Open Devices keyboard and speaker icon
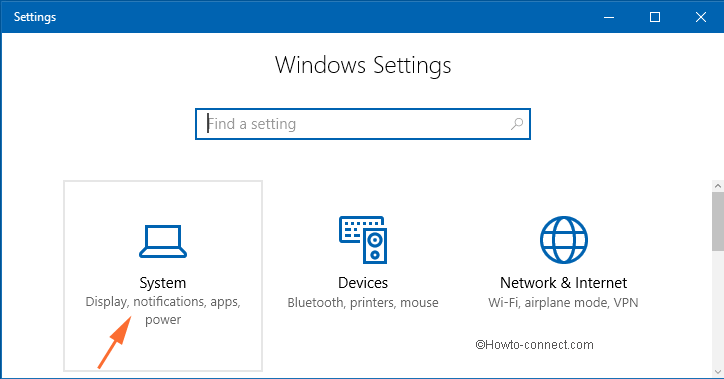Image resolution: width=724 pixels, height=379 pixels. (x=363, y=240)
